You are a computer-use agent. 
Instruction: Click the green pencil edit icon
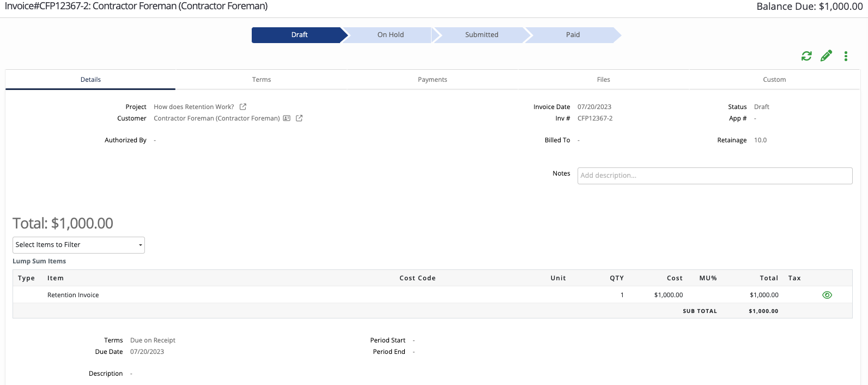[x=826, y=56]
